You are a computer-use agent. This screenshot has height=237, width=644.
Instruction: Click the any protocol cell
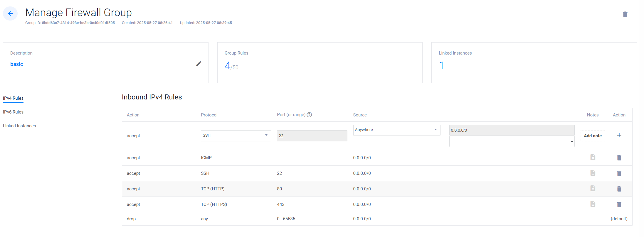coord(204,219)
